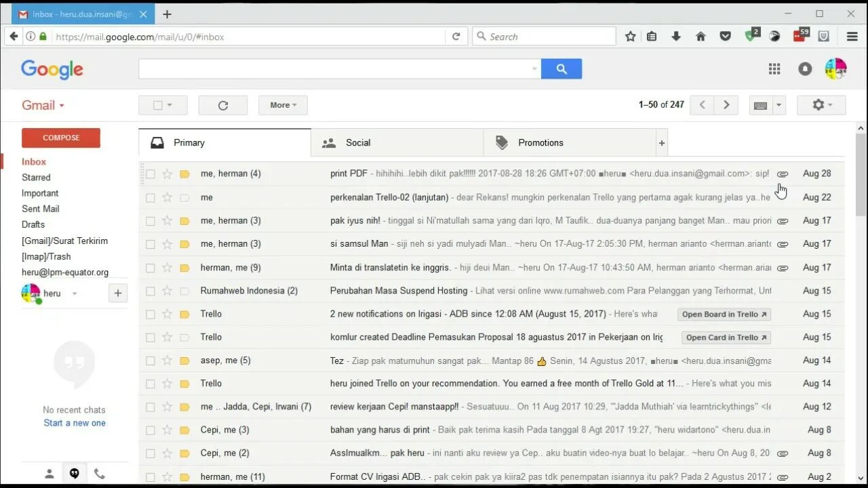Reload page from the address bar
The image size is (868, 488).
click(x=456, y=37)
